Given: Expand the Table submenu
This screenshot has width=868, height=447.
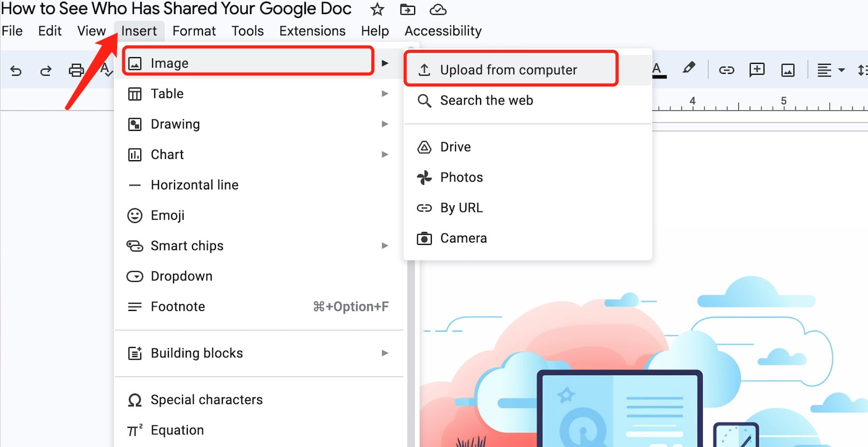Looking at the screenshot, I should click(x=259, y=94).
